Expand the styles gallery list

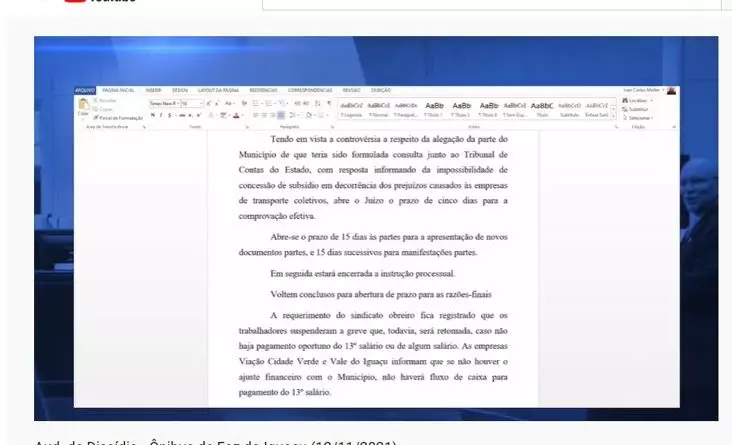pos(614,115)
